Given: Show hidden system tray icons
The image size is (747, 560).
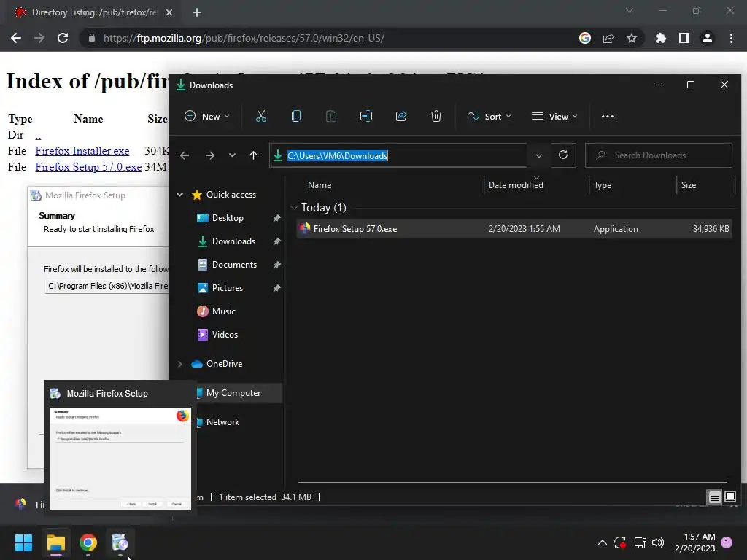Looking at the screenshot, I should (602, 542).
